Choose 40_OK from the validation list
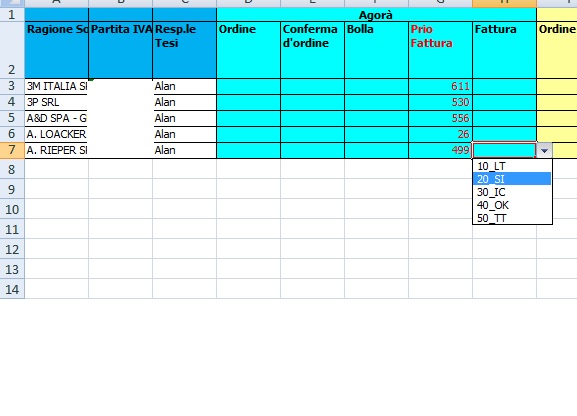577x416 pixels. pos(512,205)
